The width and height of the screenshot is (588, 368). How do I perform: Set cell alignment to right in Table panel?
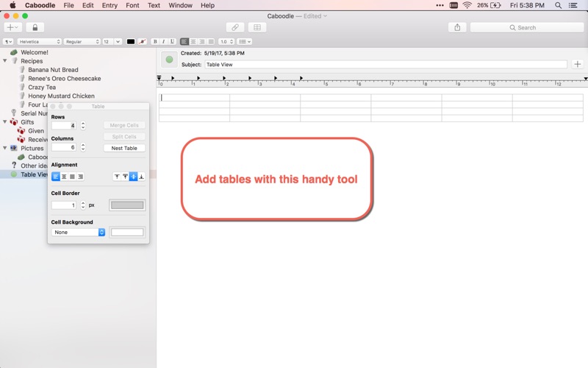pyautogui.click(x=80, y=177)
